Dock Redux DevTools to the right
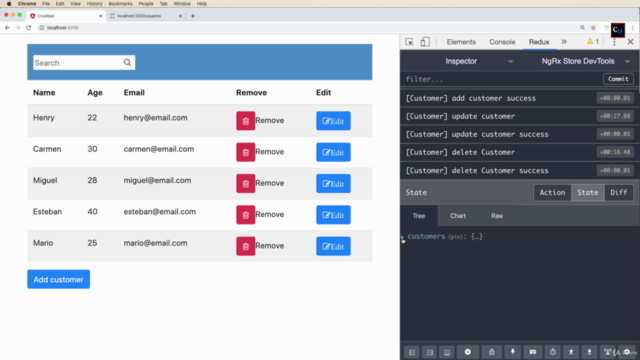Image resolution: width=640 pixels, height=360 pixels. pyautogui.click(x=430, y=352)
